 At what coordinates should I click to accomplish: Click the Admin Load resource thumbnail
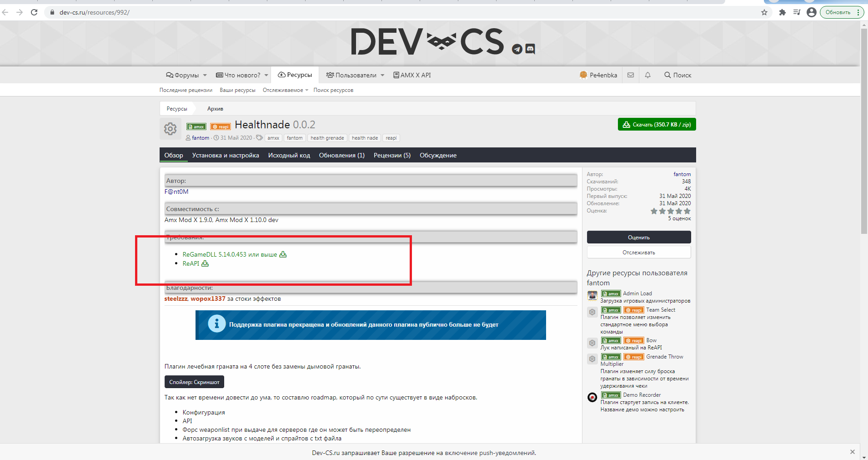pos(592,296)
